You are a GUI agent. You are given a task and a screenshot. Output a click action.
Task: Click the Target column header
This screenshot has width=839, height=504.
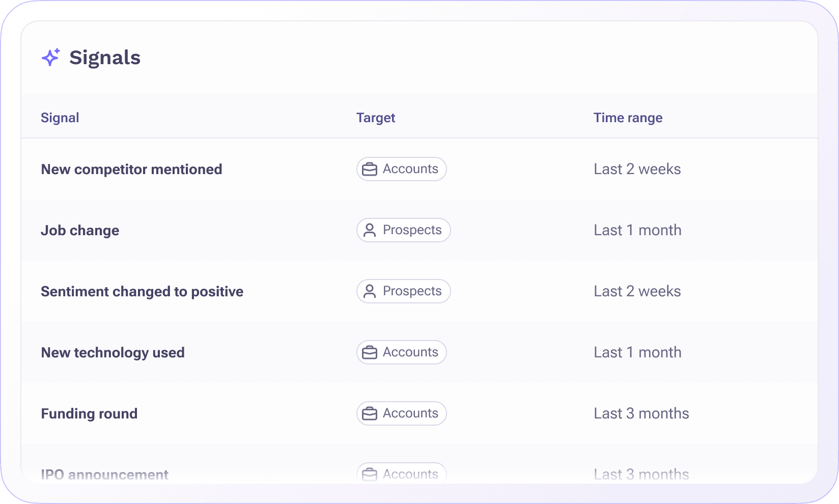tap(376, 118)
